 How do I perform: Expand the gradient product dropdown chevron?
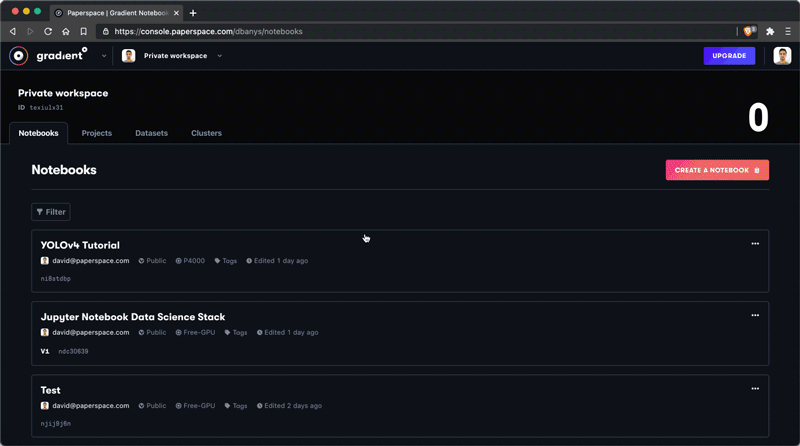(x=104, y=56)
